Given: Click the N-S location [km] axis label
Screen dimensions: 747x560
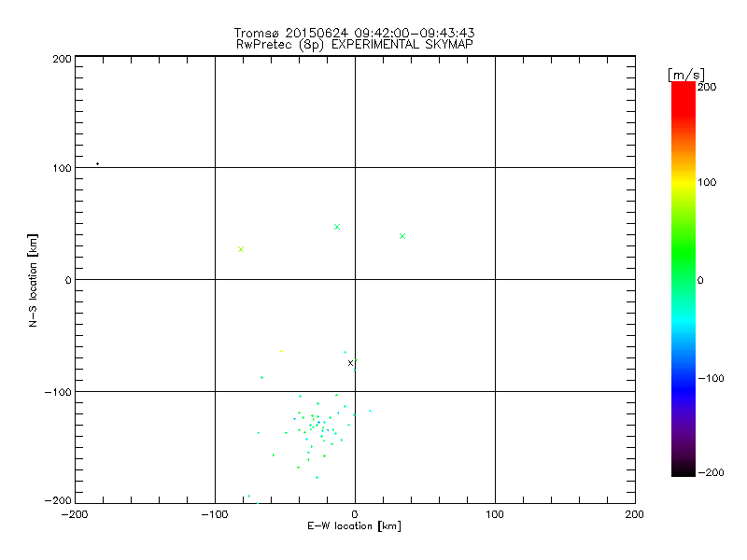Looking at the screenshot, I should [33, 280].
